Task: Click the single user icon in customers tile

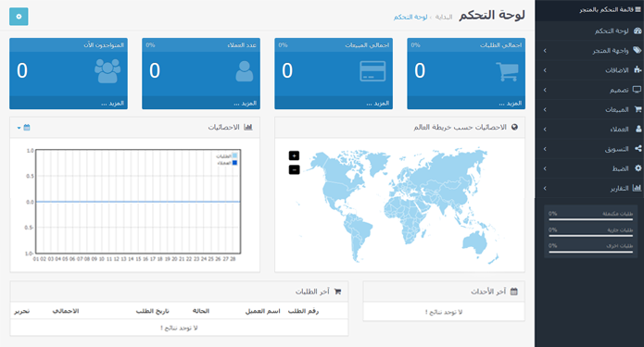Action: coord(245,71)
